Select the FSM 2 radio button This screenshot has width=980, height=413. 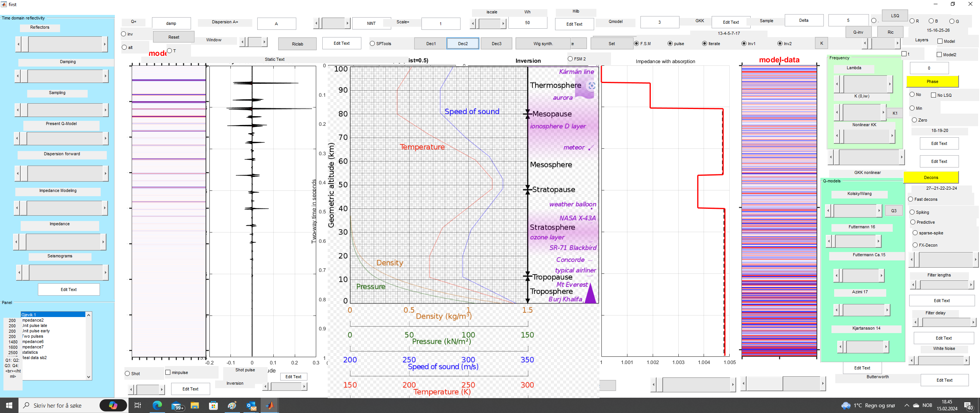570,59
